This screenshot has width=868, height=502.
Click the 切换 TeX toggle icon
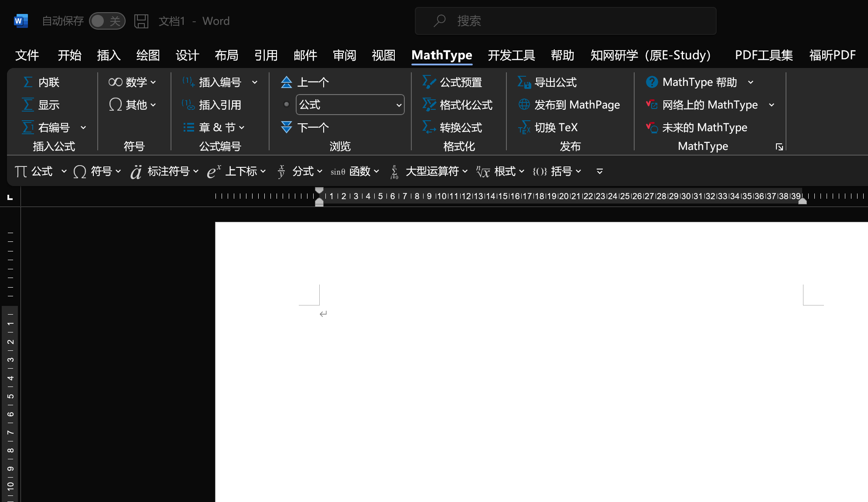point(524,127)
